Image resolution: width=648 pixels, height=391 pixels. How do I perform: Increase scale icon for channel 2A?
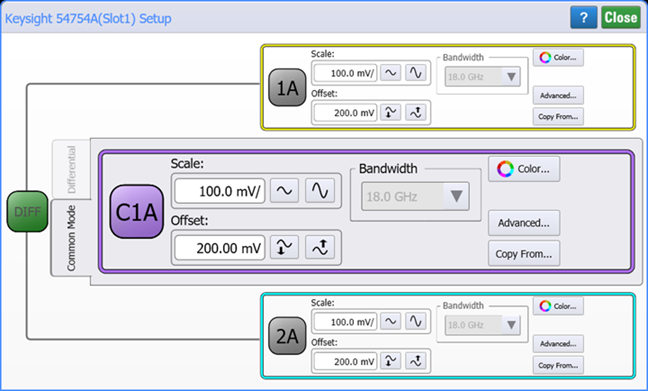click(416, 322)
